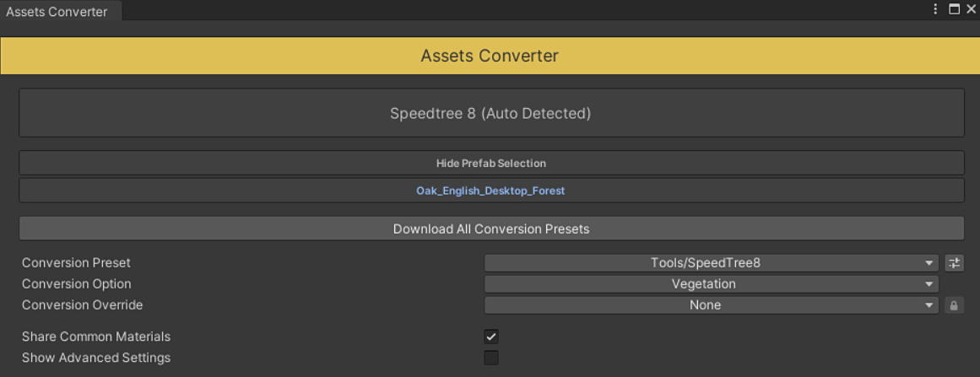Click the yellow Assets Converter banner
This screenshot has height=377, width=980.
(x=490, y=56)
